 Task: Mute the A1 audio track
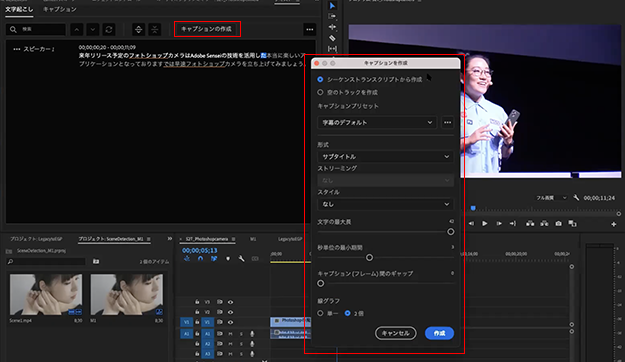(x=230, y=334)
